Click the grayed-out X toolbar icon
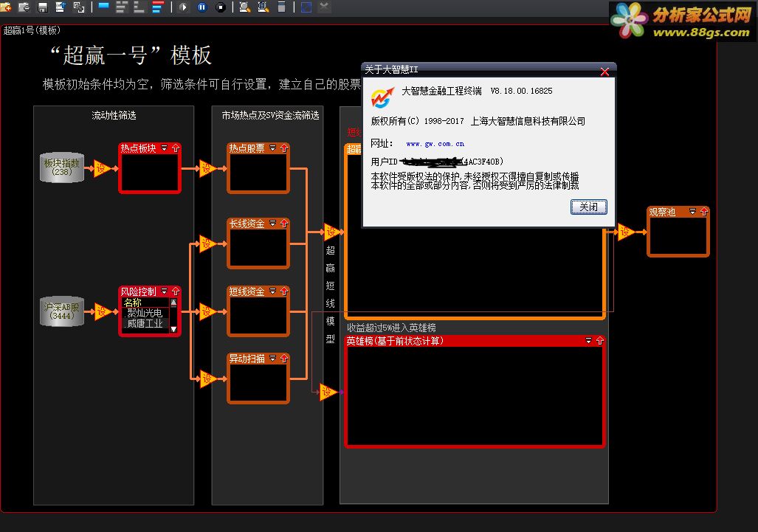This screenshot has height=532, width=758. click(x=324, y=7)
